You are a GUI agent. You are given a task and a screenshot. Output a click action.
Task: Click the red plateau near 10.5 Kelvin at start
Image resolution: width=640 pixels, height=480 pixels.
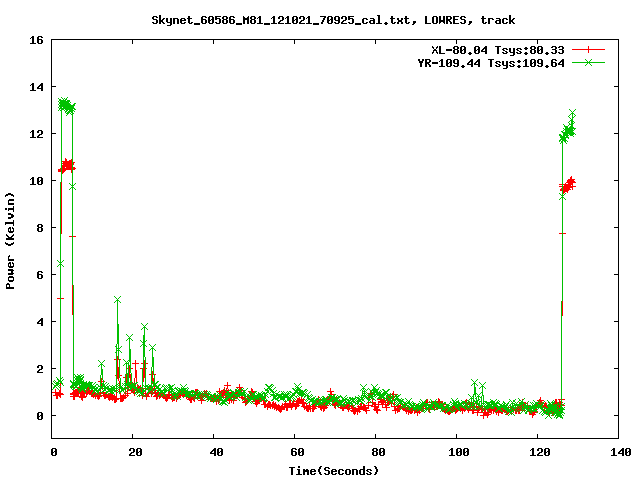point(66,165)
